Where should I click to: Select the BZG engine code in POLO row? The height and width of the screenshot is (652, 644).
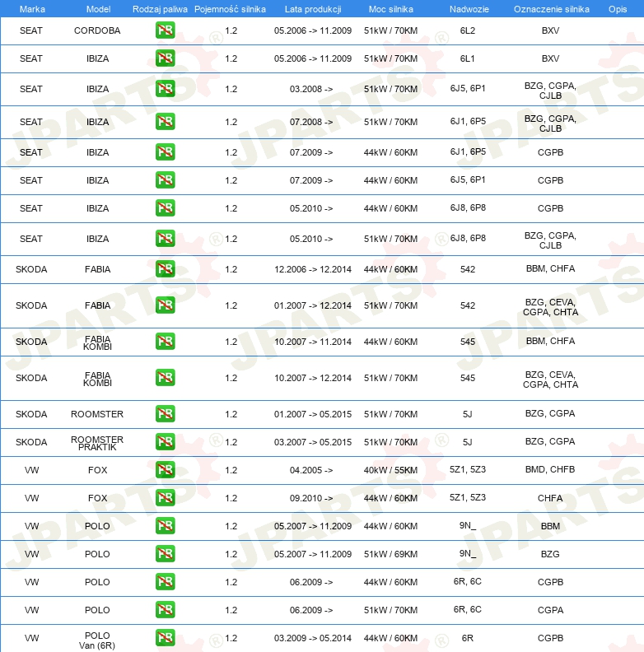550,554
